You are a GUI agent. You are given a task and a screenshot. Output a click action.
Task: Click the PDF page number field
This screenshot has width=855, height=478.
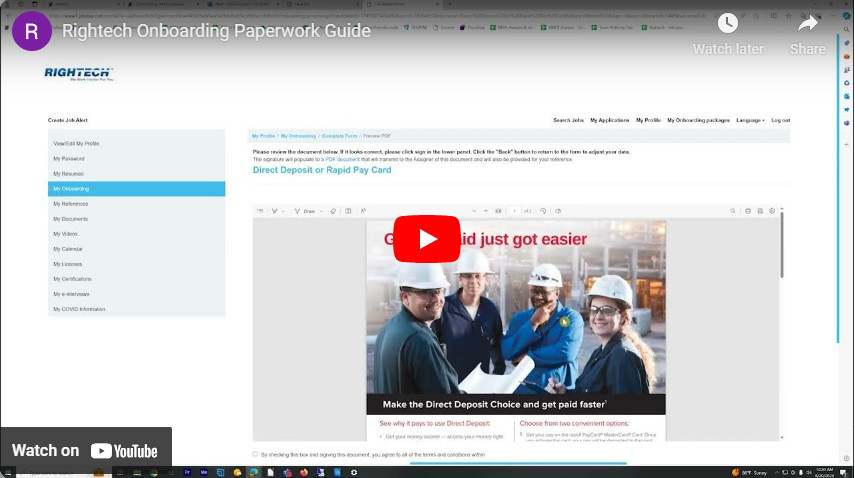514,211
